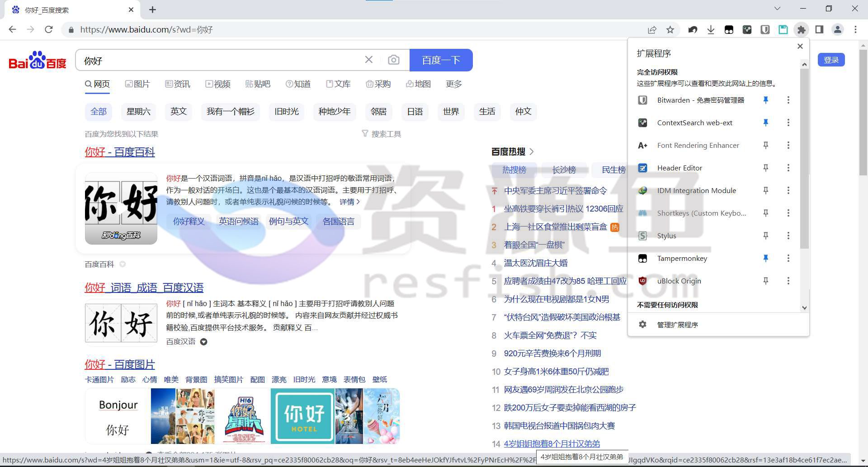The image size is (868, 467).
Task: Clear the search box with the X icon
Action: (x=369, y=60)
